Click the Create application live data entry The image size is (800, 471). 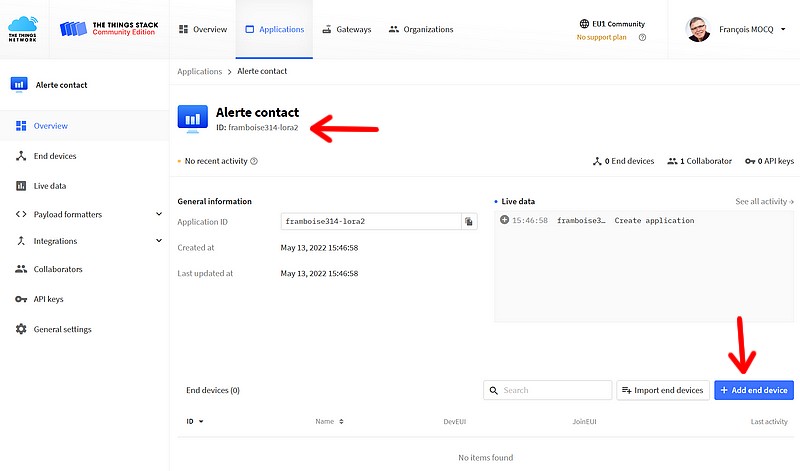644,220
